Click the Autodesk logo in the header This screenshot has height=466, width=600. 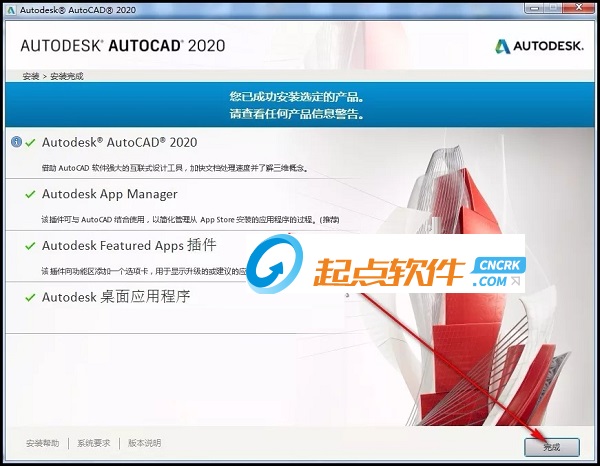coord(539,46)
